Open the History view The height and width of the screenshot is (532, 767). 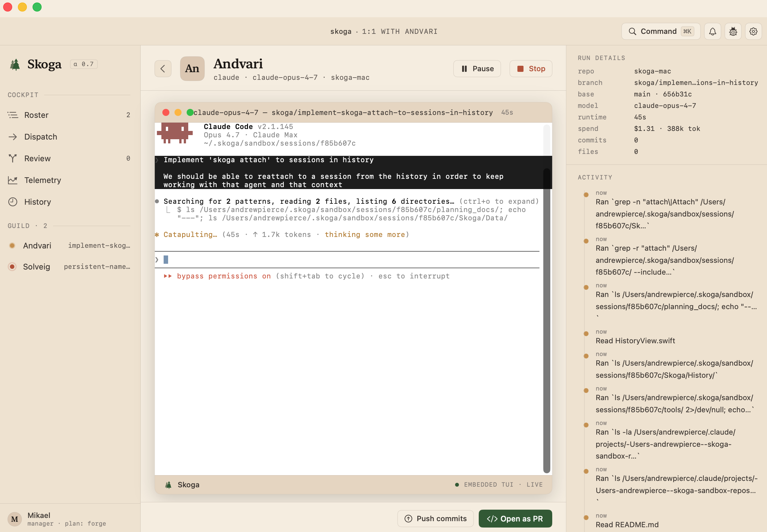pyautogui.click(x=69, y=202)
